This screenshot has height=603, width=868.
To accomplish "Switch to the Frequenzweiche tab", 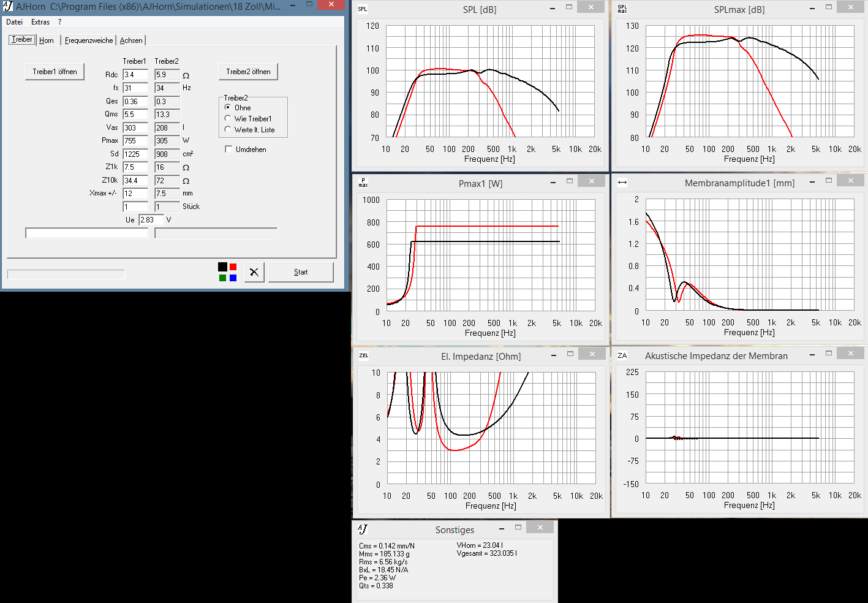I will click(89, 40).
